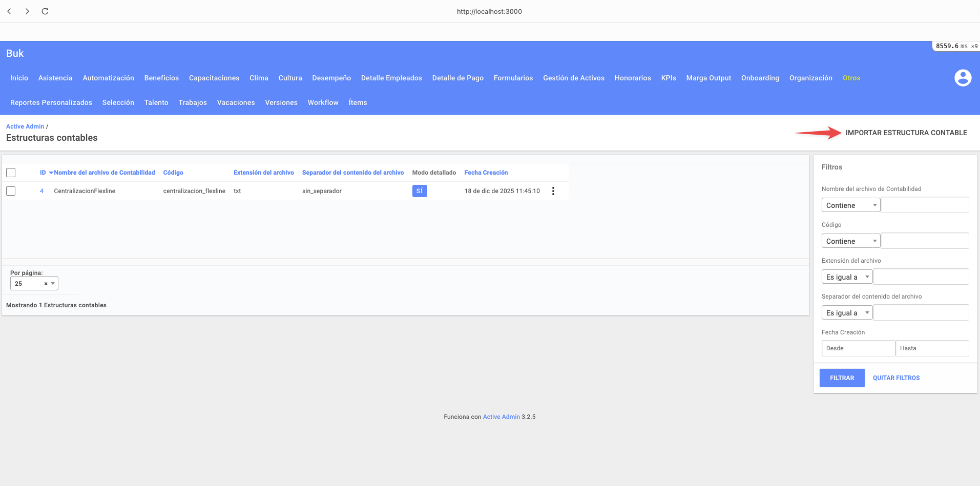The width and height of the screenshot is (980, 486).
Task: Toggle the select-all checkbox in table header
Action: (x=11, y=173)
